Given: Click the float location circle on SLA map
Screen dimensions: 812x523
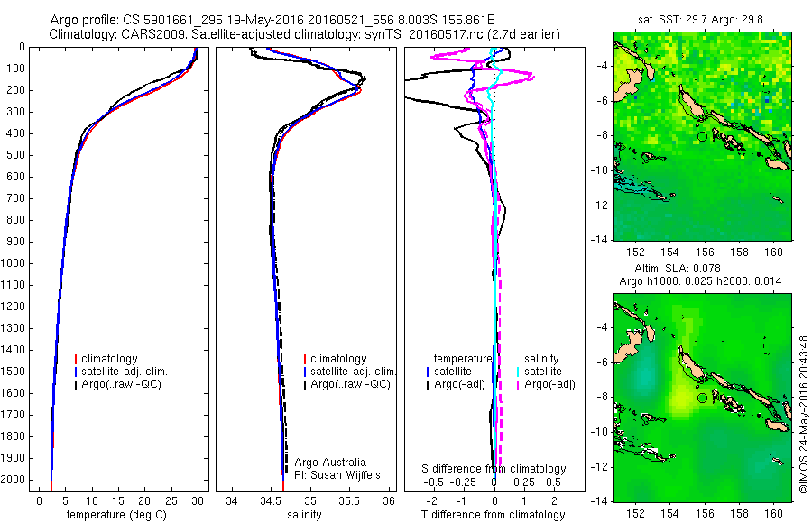Looking at the screenshot, I should click(702, 399).
